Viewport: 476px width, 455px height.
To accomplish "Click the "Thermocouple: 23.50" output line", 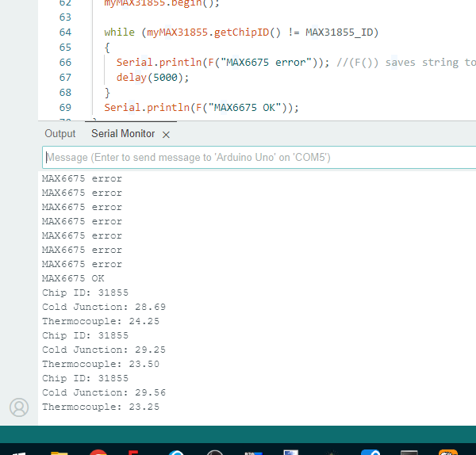I will click(x=101, y=364).
